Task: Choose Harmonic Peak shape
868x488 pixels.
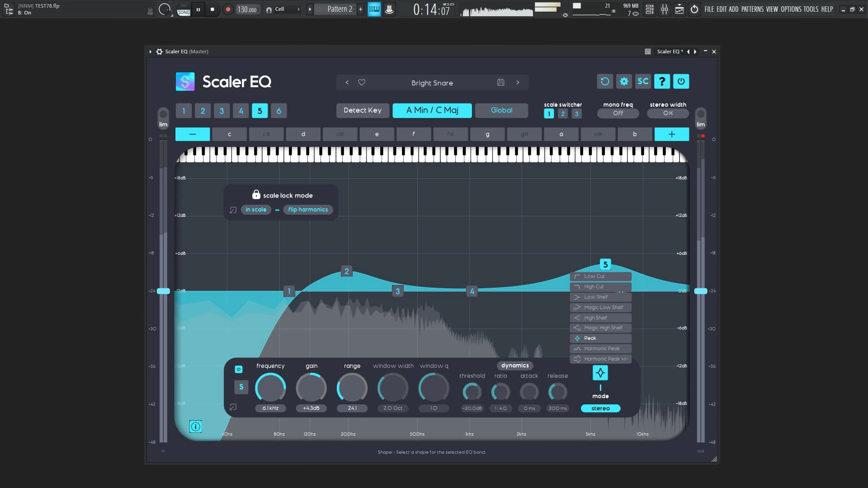Action: pos(600,348)
